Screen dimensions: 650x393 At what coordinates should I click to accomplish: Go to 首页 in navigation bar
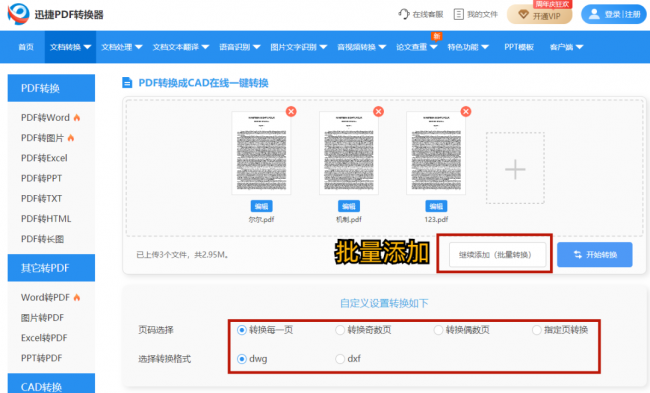[x=26, y=47]
